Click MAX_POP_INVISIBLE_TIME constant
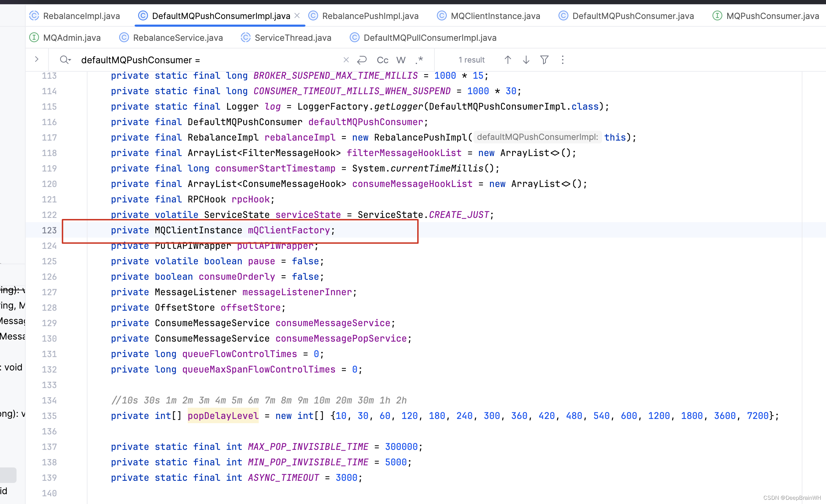The height and width of the screenshot is (504, 826). tap(308, 447)
